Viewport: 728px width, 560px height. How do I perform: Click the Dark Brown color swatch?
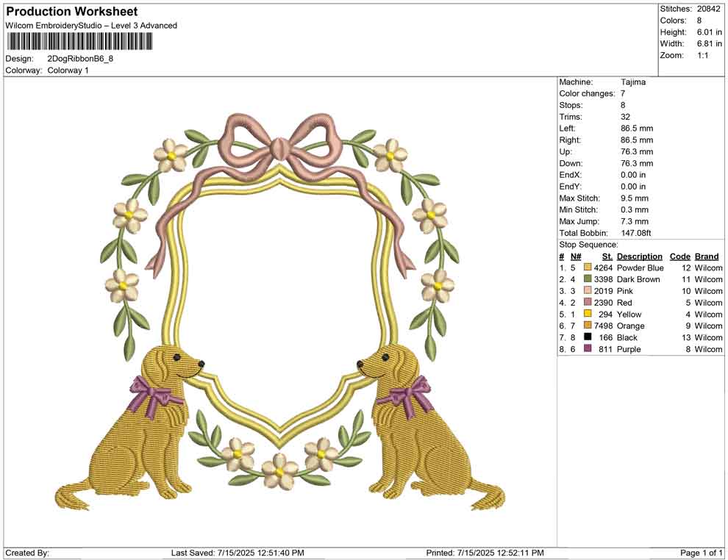(588, 279)
